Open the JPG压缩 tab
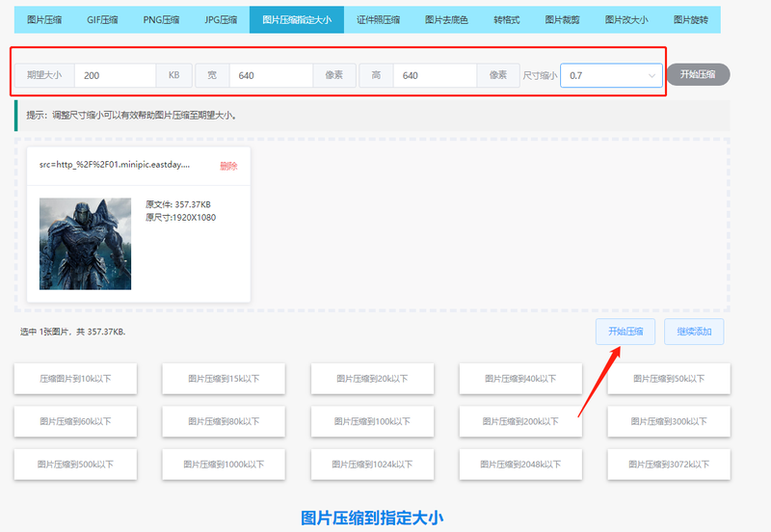The height and width of the screenshot is (532, 771). pos(221,19)
